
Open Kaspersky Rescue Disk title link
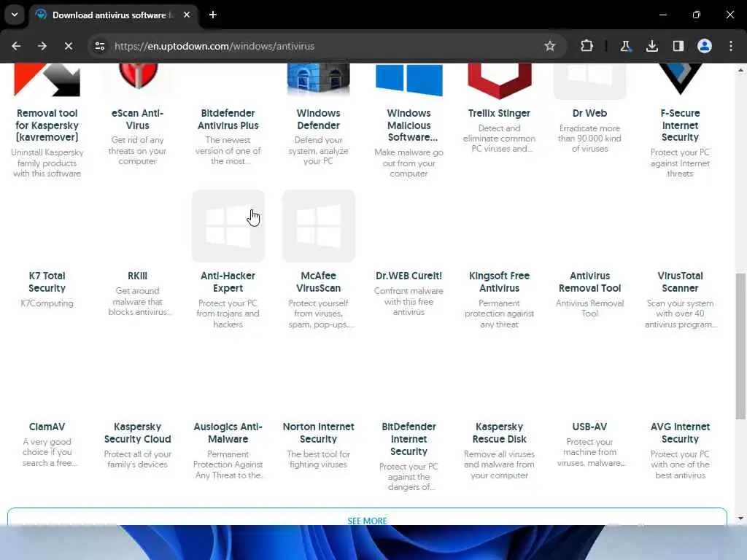499,433
